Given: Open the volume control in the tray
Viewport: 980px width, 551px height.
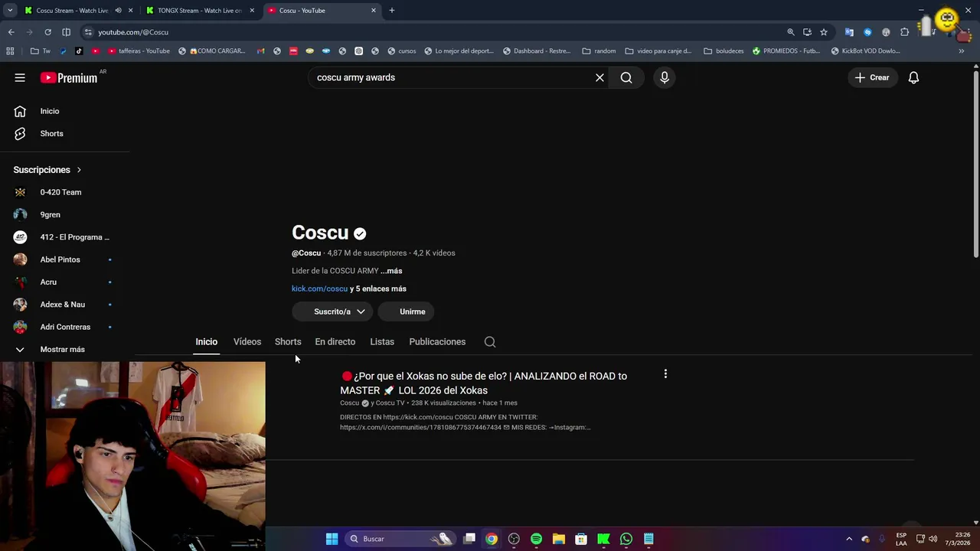Looking at the screenshot, I should (934, 539).
